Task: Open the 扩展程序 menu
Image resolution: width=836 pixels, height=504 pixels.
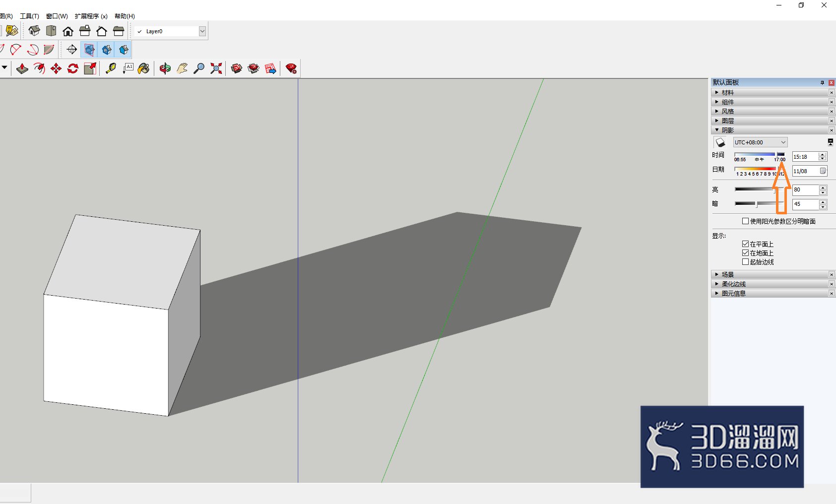Action: click(x=91, y=16)
